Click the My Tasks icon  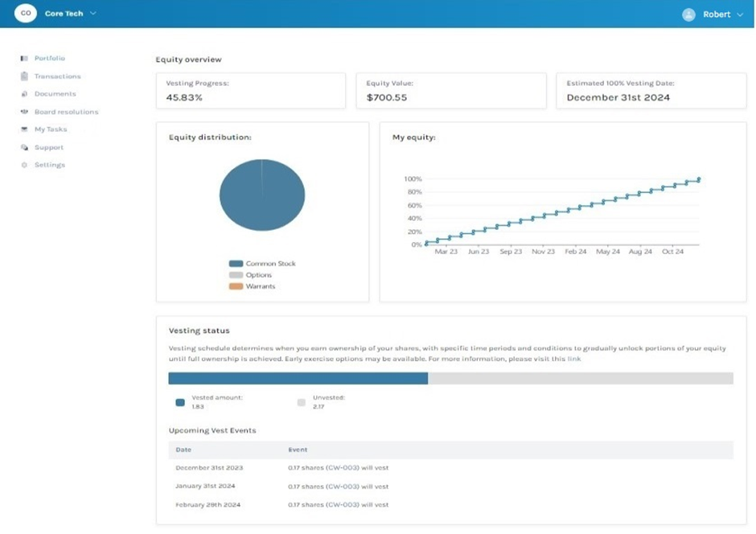[x=24, y=129]
